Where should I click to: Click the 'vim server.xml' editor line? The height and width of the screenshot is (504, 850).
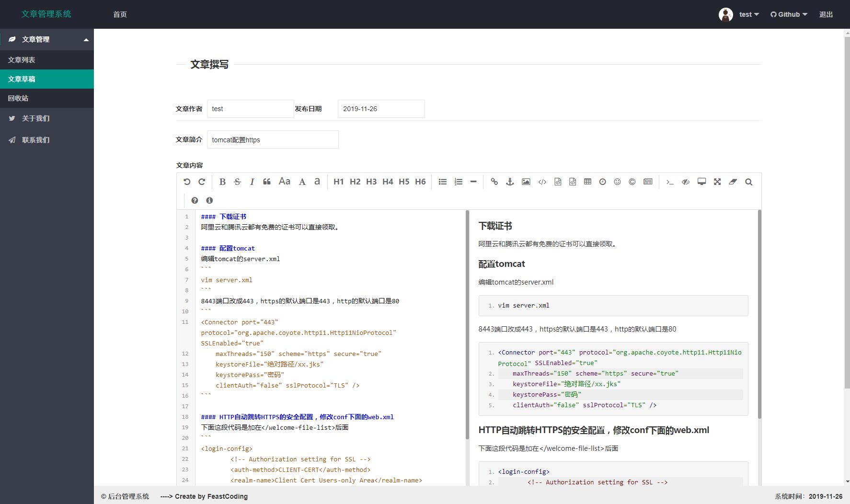[x=227, y=280]
